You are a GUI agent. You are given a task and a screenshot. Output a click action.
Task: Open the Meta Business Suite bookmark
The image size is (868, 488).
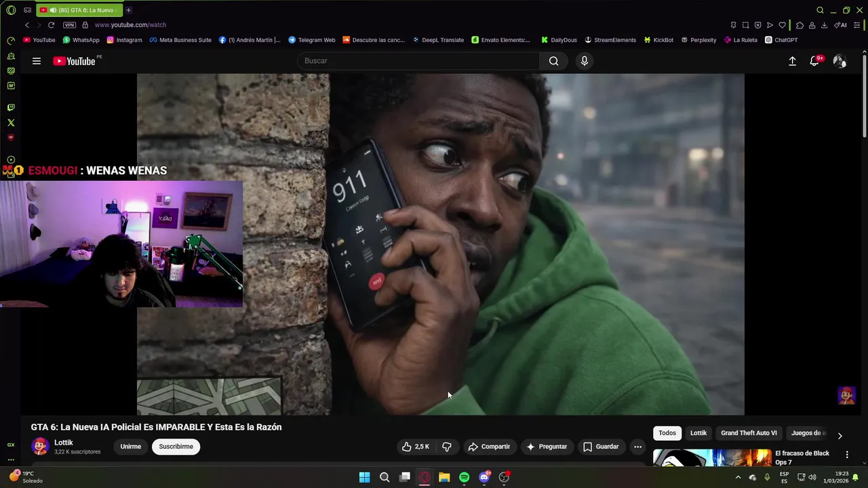[x=180, y=40]
